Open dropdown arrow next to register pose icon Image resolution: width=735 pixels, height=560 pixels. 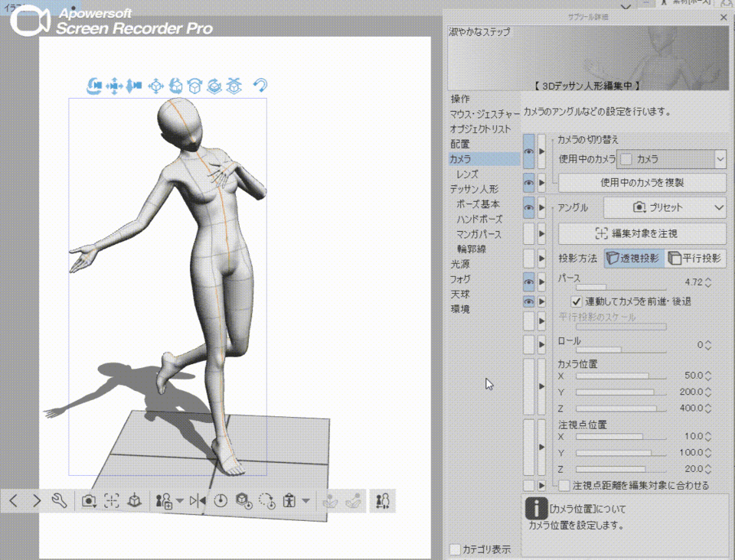(179, 501)
